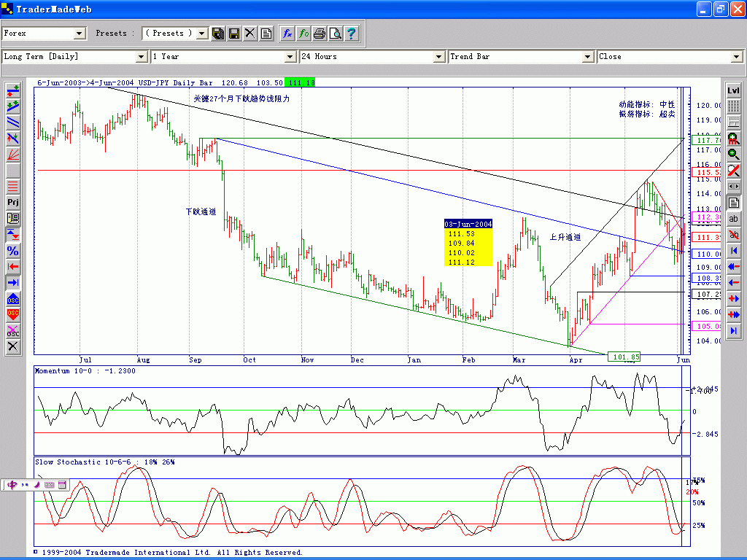This screenshot has width=747, height=560.
Task: Click the Lvl levels button
Action: tap(734, 90)
